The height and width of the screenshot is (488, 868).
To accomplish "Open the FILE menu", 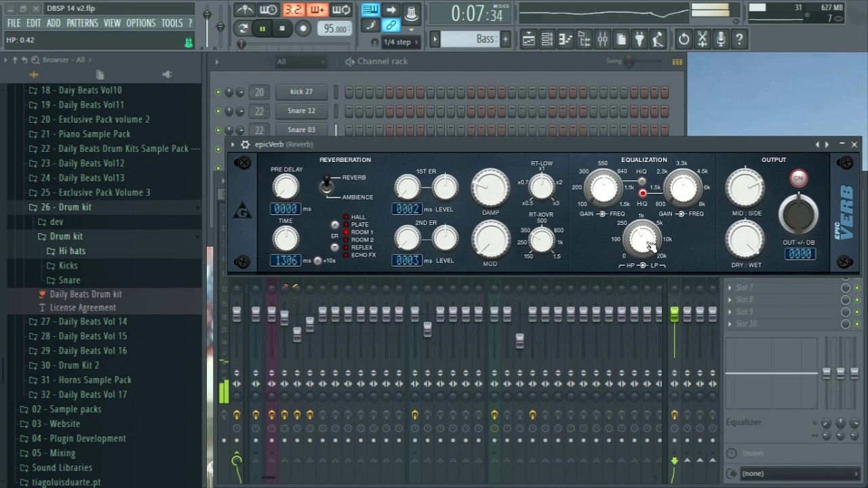I will coord(14,23).
